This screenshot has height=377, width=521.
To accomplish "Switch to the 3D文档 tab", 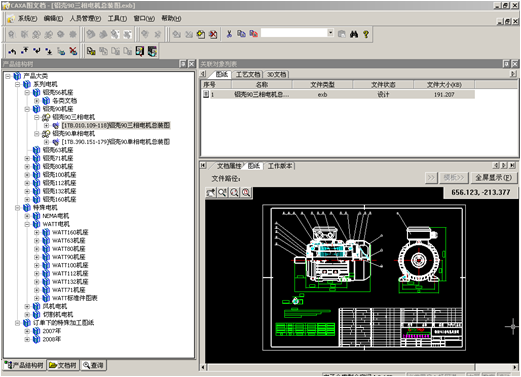I will (x=276, y=74).
